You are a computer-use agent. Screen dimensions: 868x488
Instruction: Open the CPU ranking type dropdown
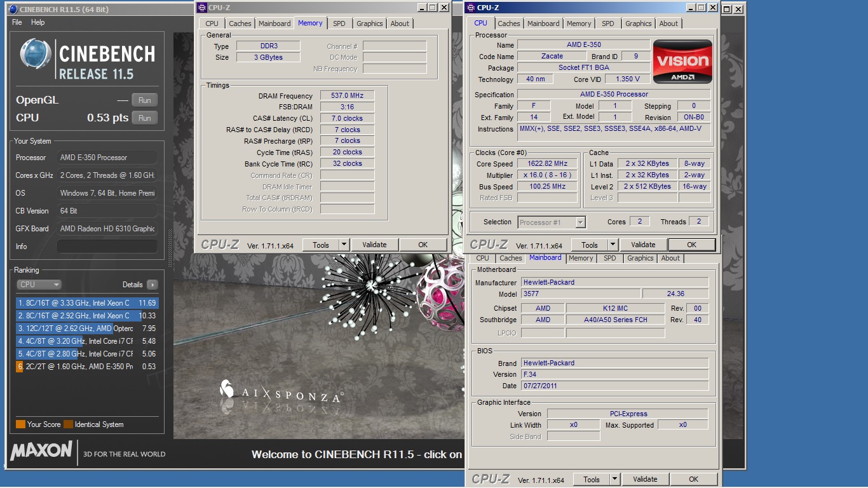pos(39,285)
